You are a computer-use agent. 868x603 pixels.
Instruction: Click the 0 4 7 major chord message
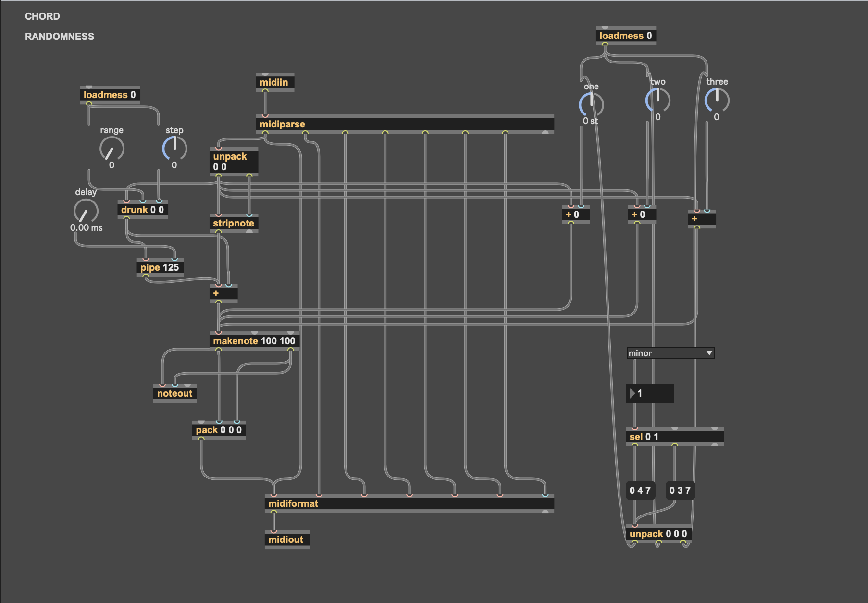click(640, 490)
